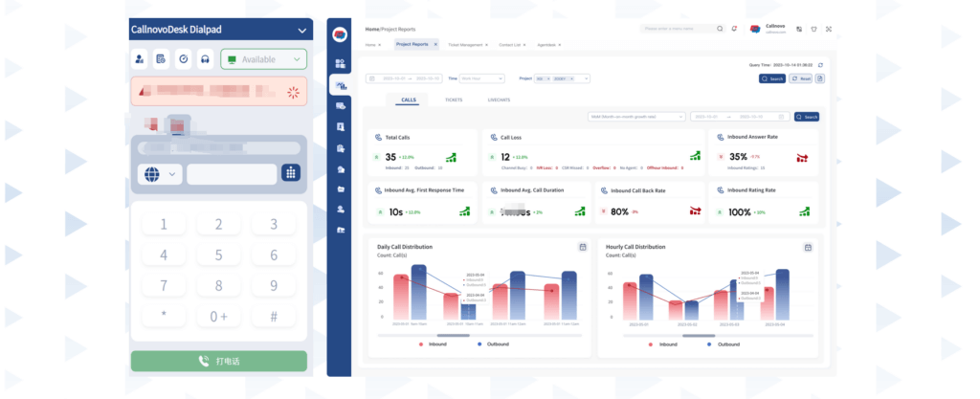Click the Search button beside comparison dates
The width and height of the screenshot is (980, 399).
coord(807,117)
